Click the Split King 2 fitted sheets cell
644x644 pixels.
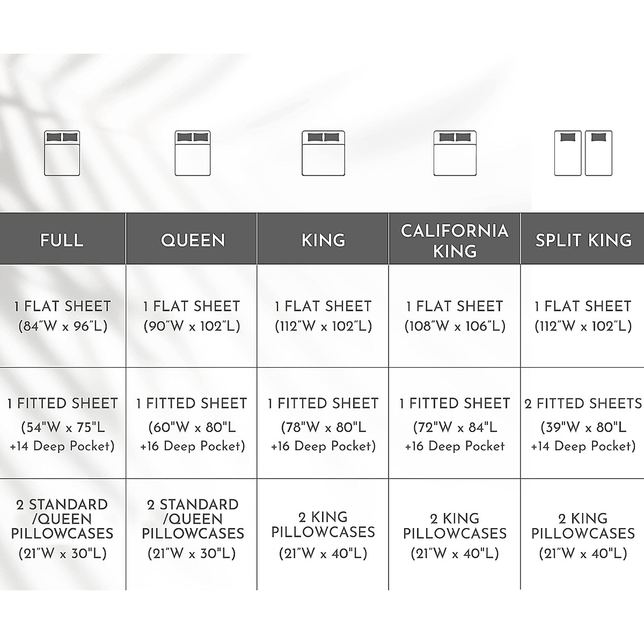tap(583, 424)
